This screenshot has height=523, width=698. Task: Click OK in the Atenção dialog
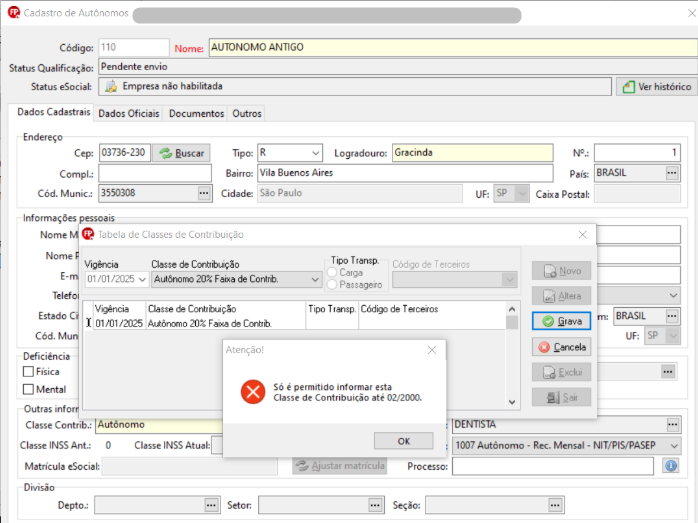pyautogui.click(x=403, y=441)
